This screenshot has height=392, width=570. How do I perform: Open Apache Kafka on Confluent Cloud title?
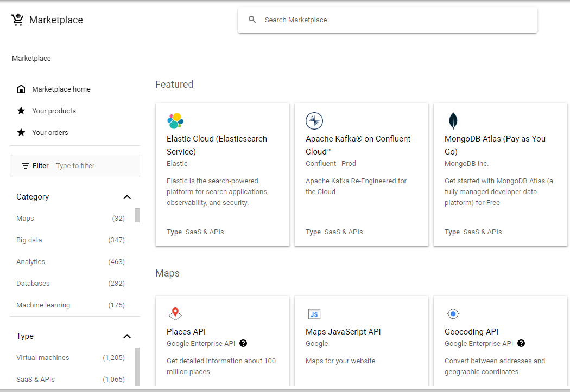click(358, 145)
